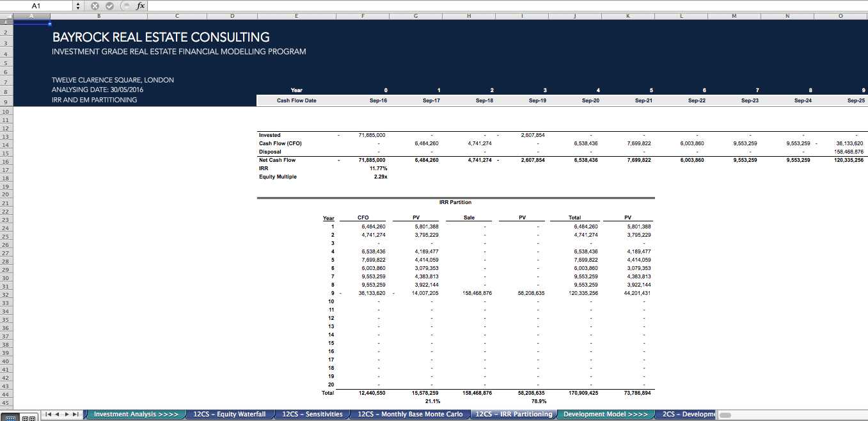The width and height of the screenshot is (868, 421).
Task: Click the 21.1% percentage cell
Action: [432, 401]
